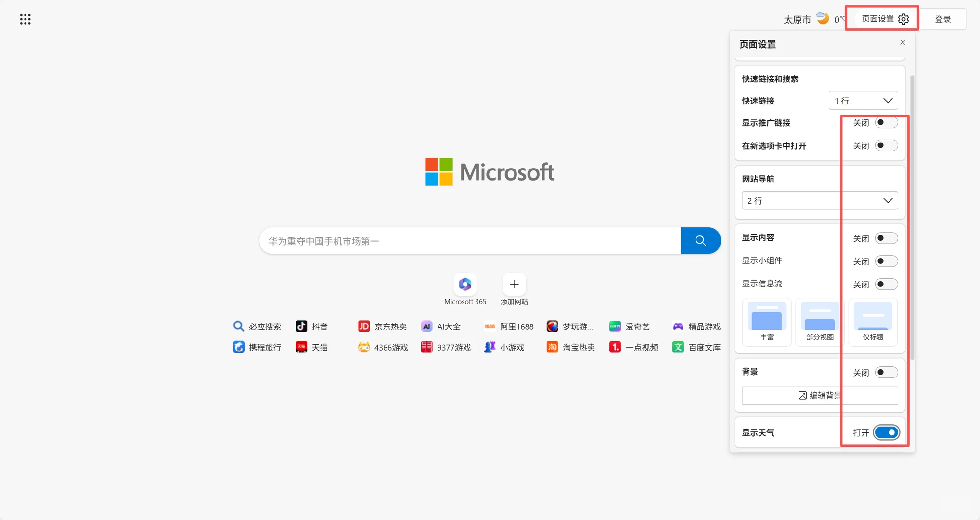Click the weather moon icon beside 太原市
This screenshot has width=980, height=520.
[x=823, y=18]
